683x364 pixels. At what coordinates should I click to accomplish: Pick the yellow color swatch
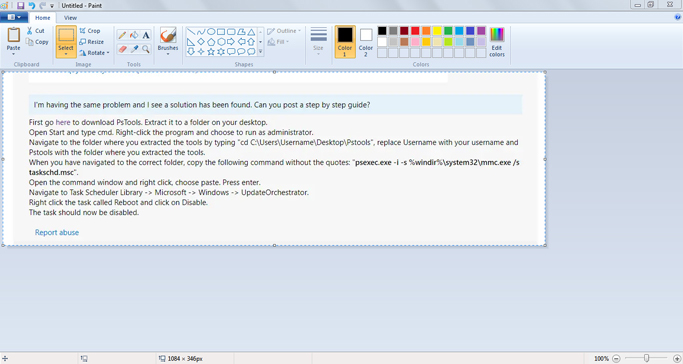pos(437,31)
